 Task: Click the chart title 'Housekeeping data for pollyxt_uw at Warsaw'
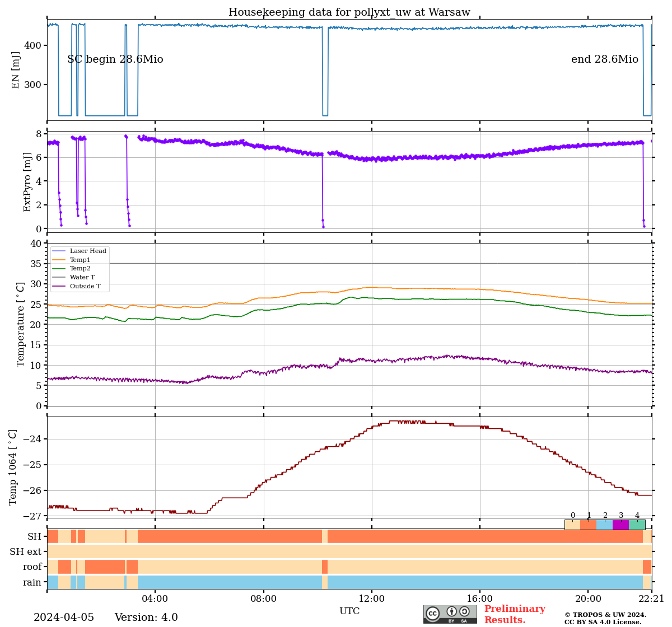pyautogui.click(x=349, y=12)
